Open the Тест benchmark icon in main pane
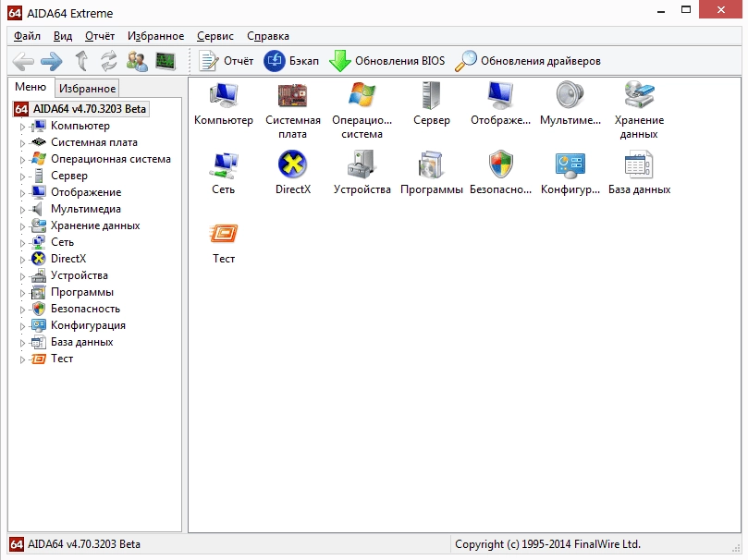Viewport: 748px width, 560px height. pyautogui.click(x=223, y=234)
